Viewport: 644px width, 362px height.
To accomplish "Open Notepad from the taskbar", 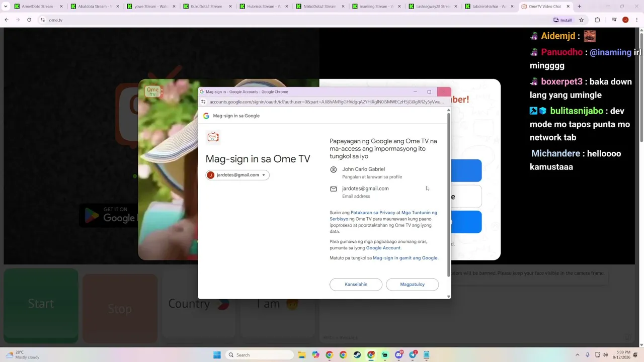I will tap(427, 355).
